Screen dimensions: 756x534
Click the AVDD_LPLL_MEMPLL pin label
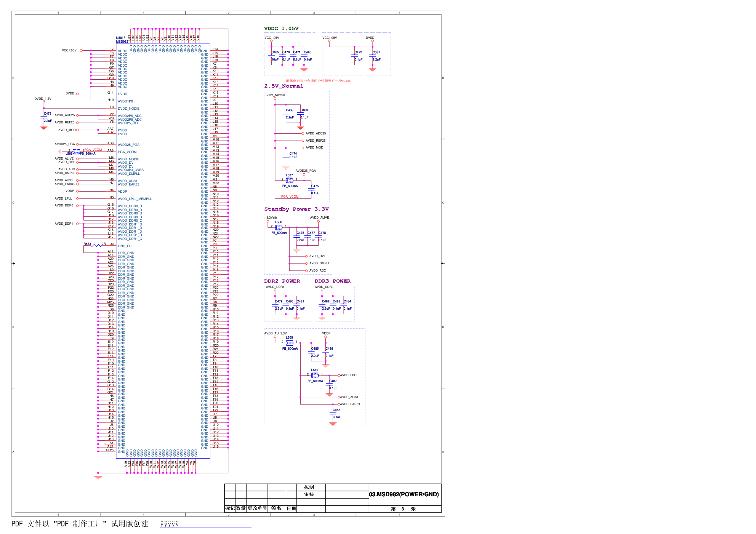point(135,199)
